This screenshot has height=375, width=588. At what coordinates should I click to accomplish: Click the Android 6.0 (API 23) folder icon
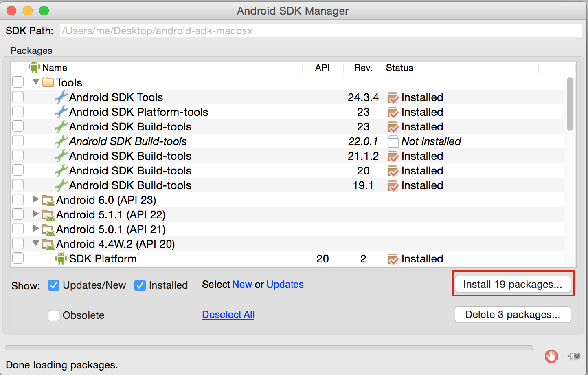pyautogui.click(x=48, y=200)
